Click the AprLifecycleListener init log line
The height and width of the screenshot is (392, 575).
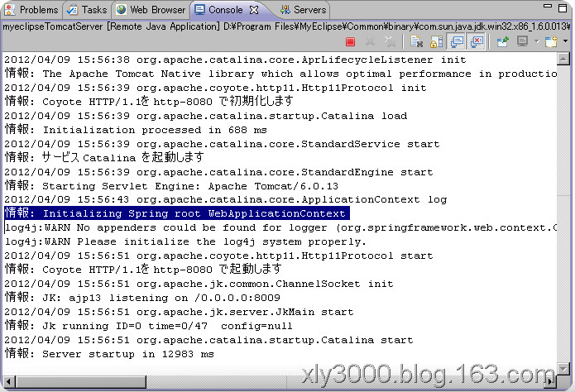(235, 60)
